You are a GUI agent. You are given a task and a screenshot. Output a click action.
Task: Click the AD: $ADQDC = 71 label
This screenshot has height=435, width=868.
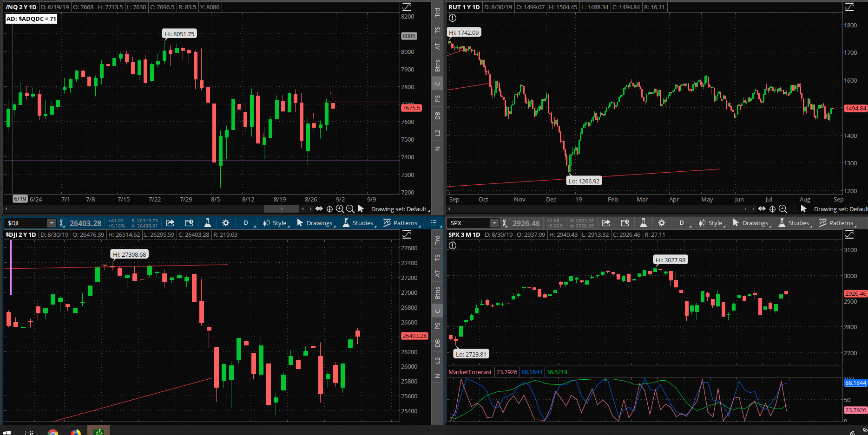pos(31,19)
